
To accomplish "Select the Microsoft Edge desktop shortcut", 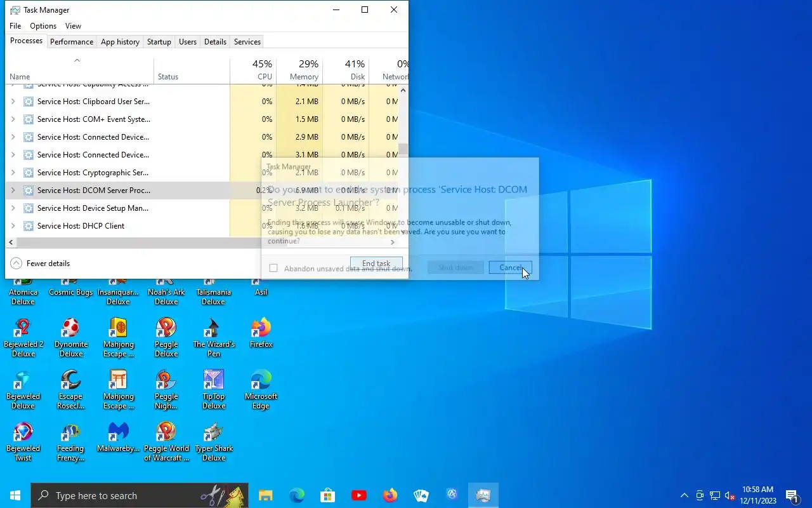I will (x=261, y=390).
